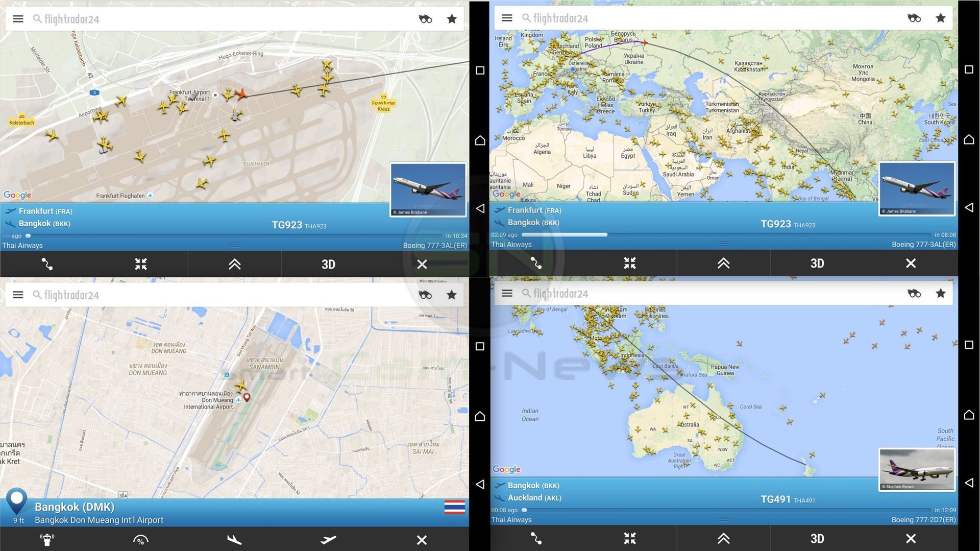Open control tower icon for Bangkok DMK airport
This screenshot has width=980, height=551.
(x=47, y=540)
